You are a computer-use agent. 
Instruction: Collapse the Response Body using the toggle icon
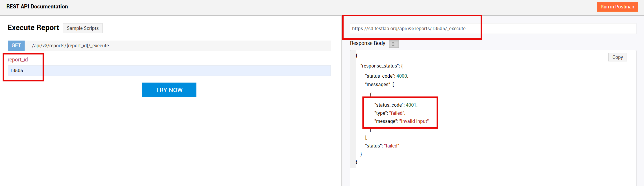click(x=393, y=44)
